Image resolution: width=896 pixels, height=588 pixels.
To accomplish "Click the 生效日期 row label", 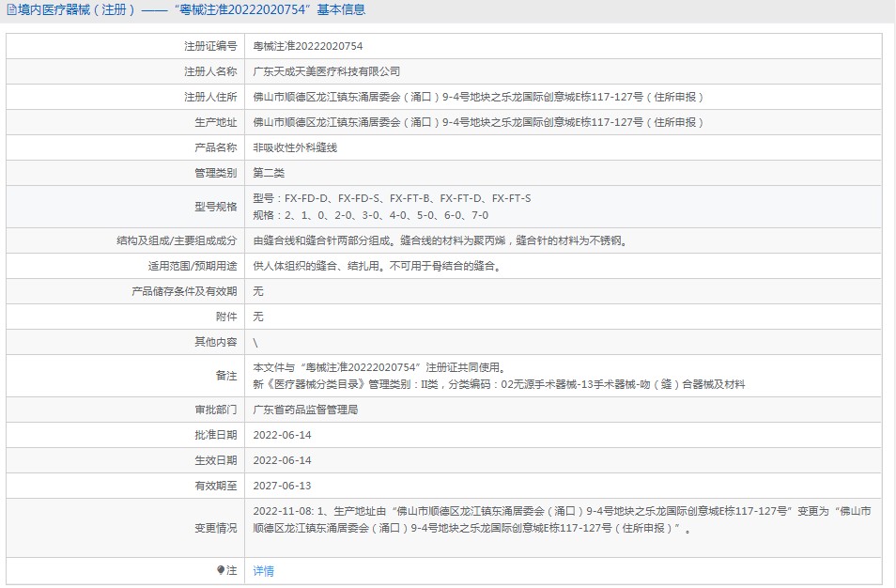I will coord(215,460).
